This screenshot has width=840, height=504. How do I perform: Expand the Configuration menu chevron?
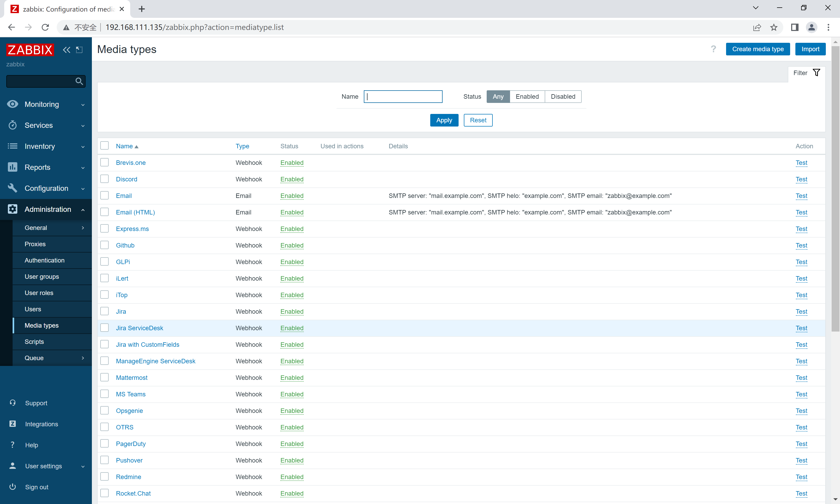point(83,189)
